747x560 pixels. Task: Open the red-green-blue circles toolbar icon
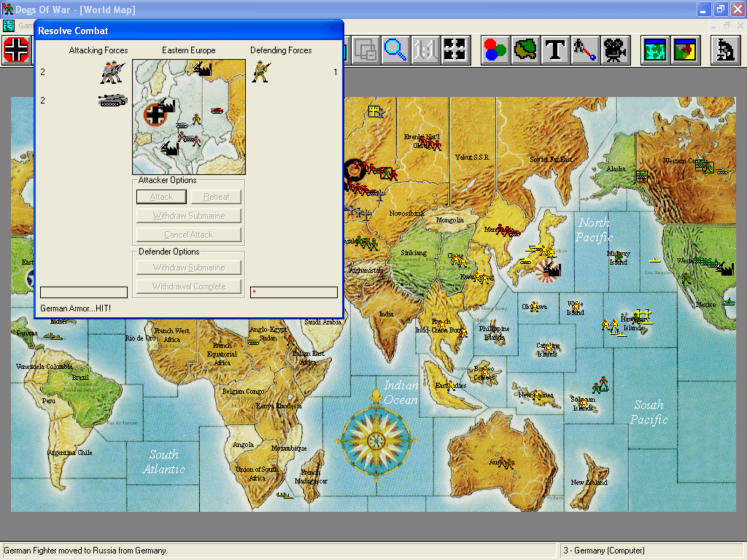[x=495, y=50]
